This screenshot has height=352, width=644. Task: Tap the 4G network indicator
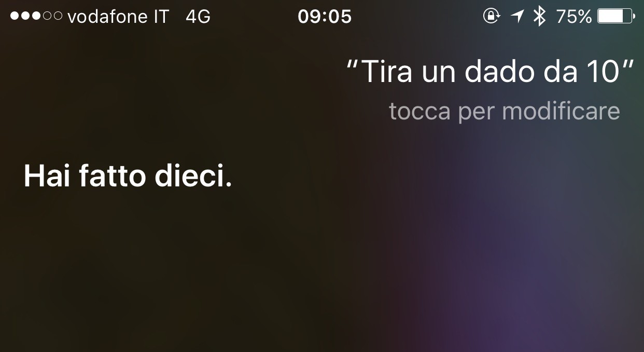(x=198, y=17)
